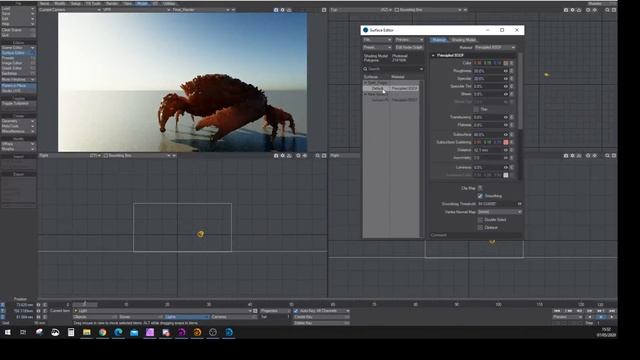Maximize the camera viewport
The width and height of the screenshot is (640, 360).
pos(324,10)
